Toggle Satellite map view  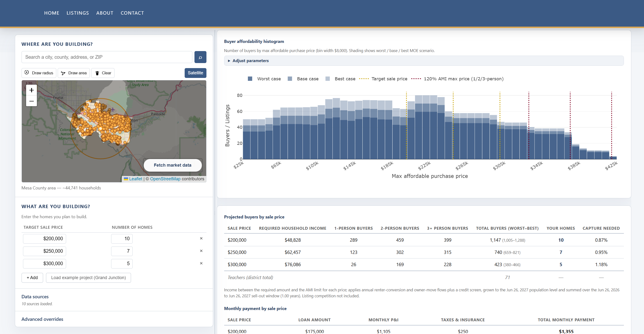coord(195,73)
